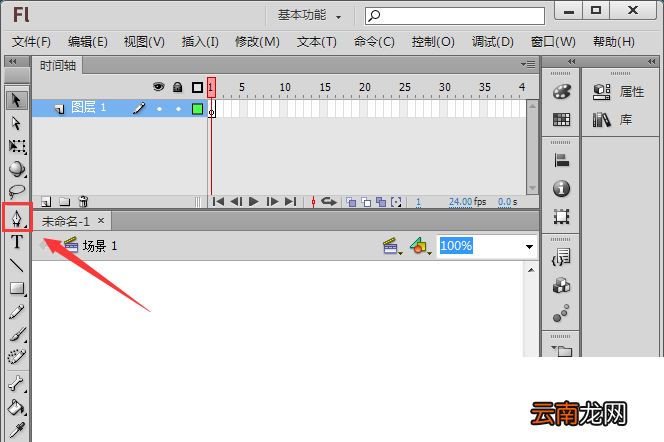Image resolution: width=664 pixels, height=442 pixels.
Task: Toggle show all layers as outlines
Action: pyautogui.click(x=197, y=88)
